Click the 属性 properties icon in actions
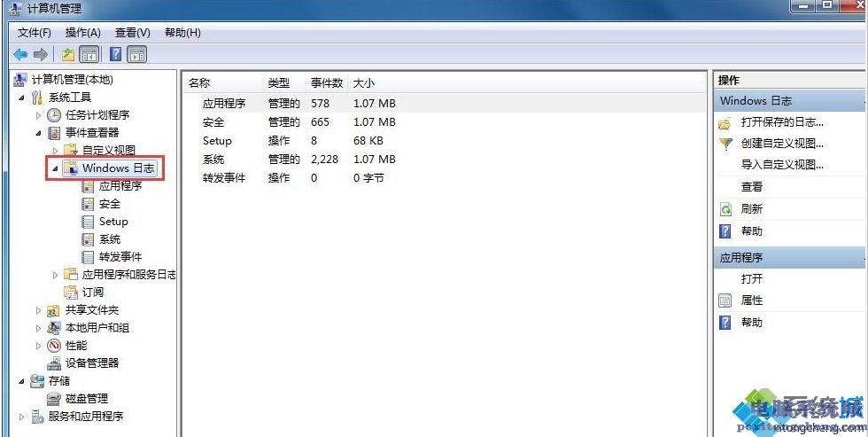Screen dimensions: 868x437 725,300
